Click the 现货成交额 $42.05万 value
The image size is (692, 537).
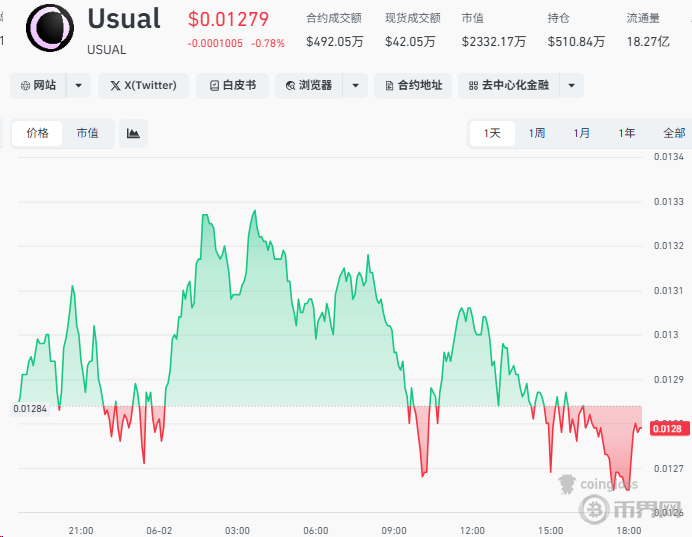[410, 42]
